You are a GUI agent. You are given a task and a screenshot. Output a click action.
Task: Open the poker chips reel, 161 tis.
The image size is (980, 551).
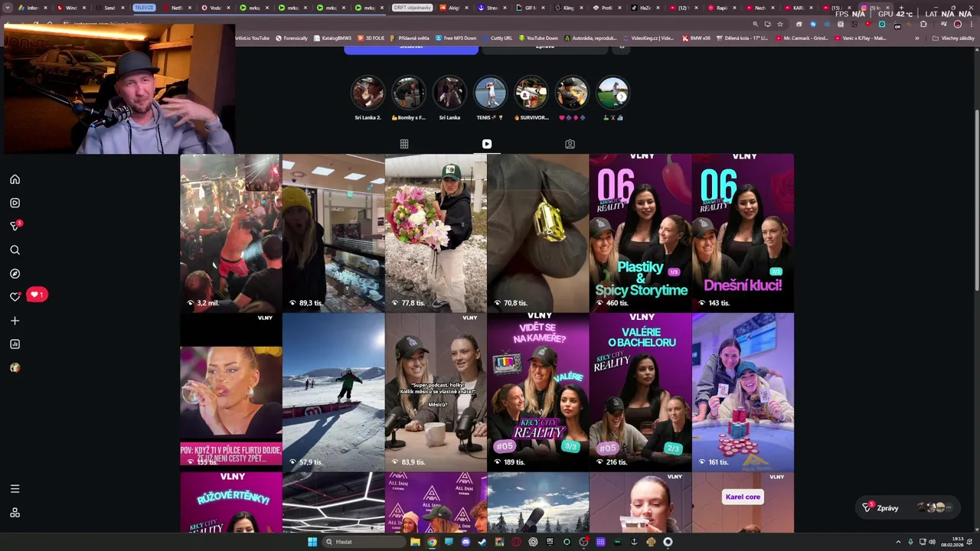(743, 392)
